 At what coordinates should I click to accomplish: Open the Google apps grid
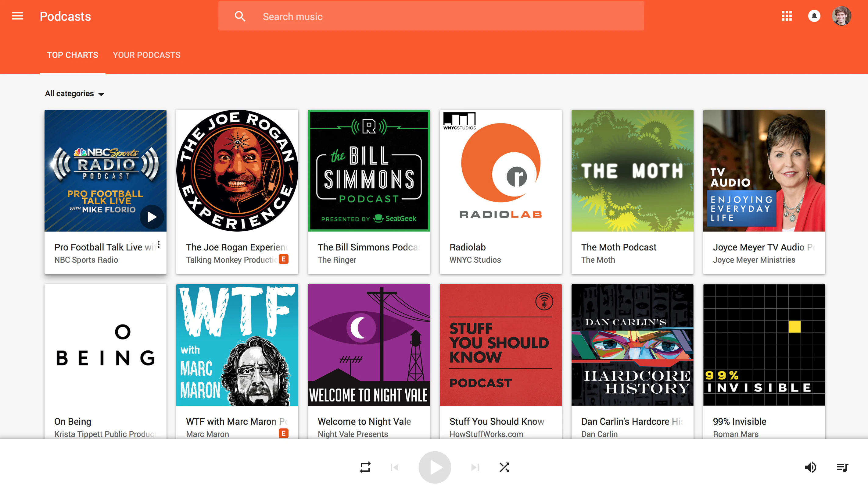(787, 16)
